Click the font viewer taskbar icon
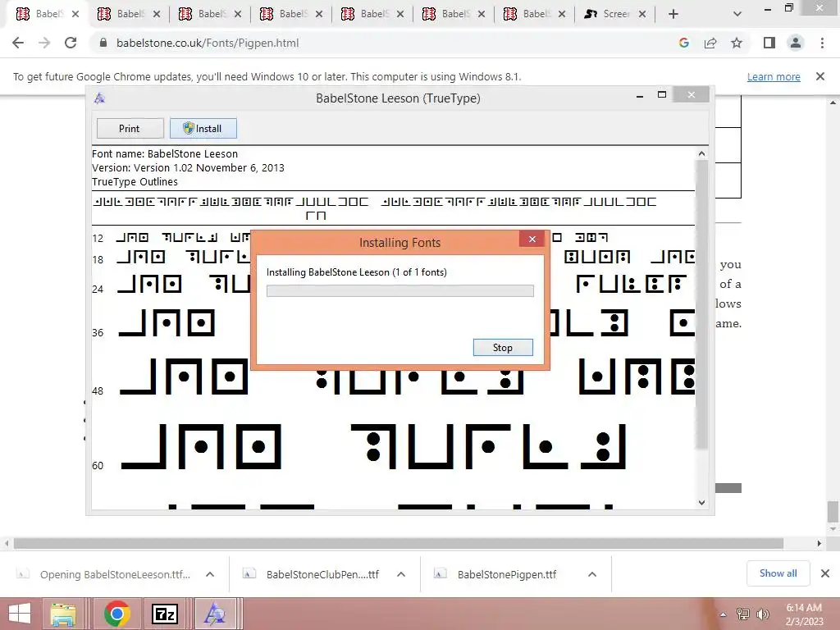Screen dimensions: 840x630 [x=215, y=614]
